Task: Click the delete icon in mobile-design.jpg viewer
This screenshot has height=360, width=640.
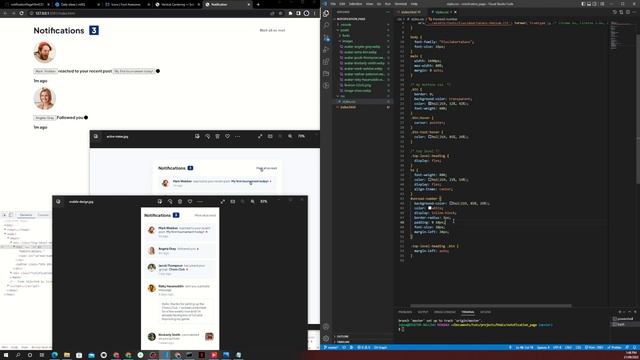Action: (180, 202)
